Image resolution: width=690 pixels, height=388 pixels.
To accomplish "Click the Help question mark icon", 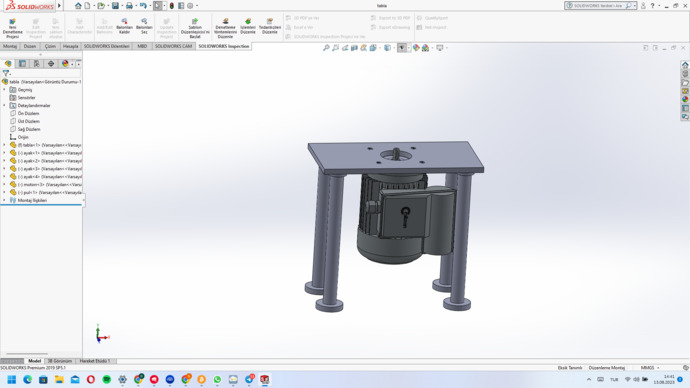I will (x=652, y=6).
